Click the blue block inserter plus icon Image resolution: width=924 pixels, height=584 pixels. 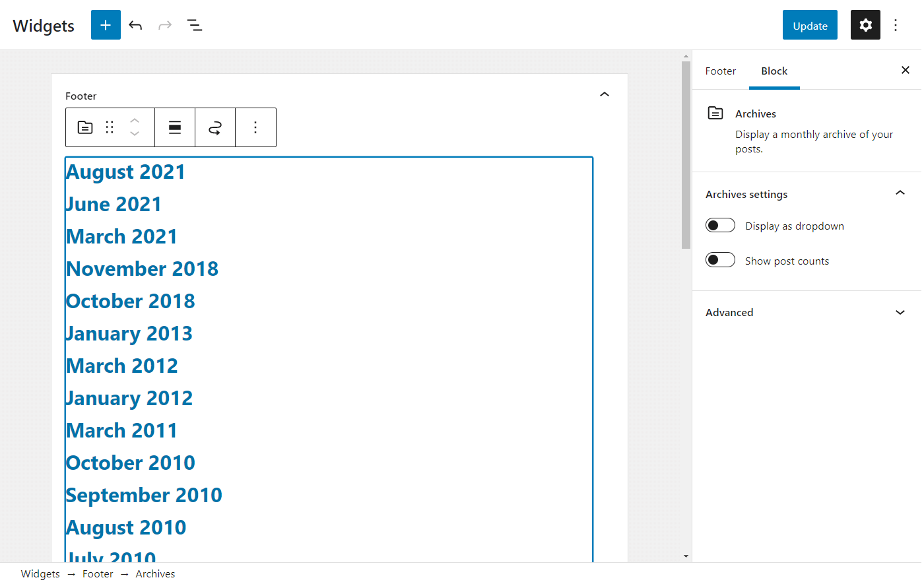[106, 24]
